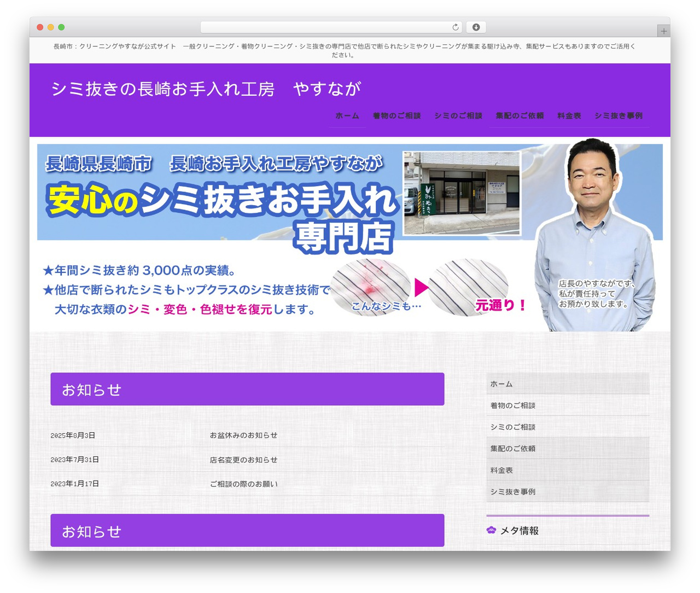Open 料金表 in the top navigation
Image resolution: width=700 pixels, height=593 pixels.
[569, 116]
